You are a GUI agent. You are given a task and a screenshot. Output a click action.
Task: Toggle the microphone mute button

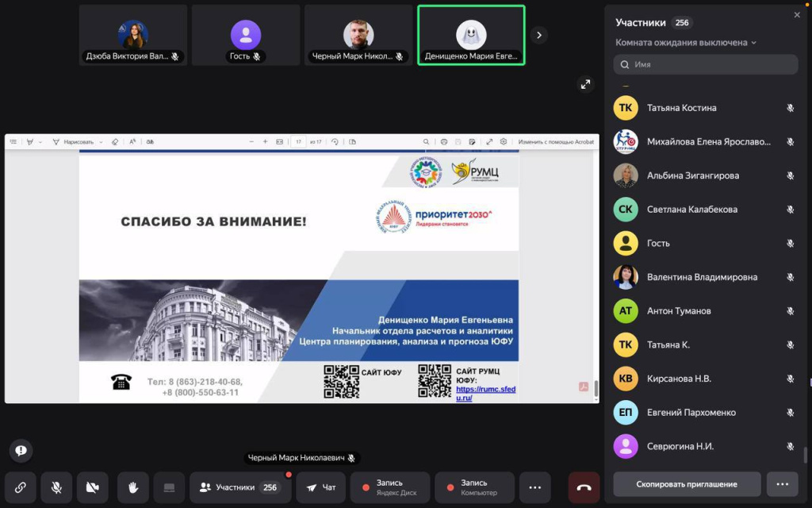(56, 487)
